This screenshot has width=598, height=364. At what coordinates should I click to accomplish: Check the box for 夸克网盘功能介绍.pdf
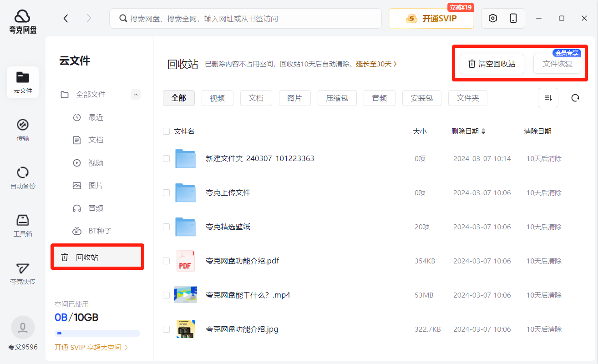click(166, 261)
